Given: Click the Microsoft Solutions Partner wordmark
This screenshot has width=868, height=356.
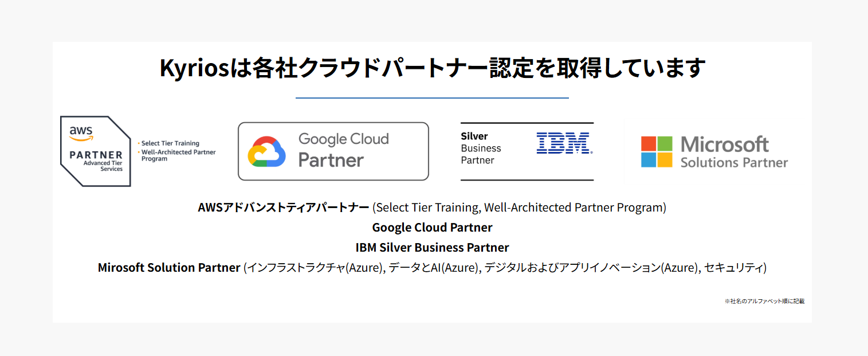Looking at the screenshot, I should [x=734, y=152].
